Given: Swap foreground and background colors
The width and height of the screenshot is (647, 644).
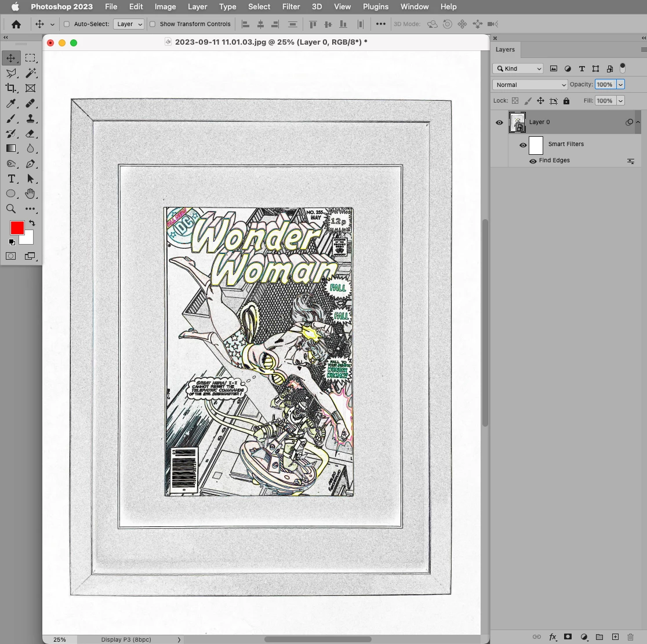Looking at the screenshot, I should tap(32, 223).
